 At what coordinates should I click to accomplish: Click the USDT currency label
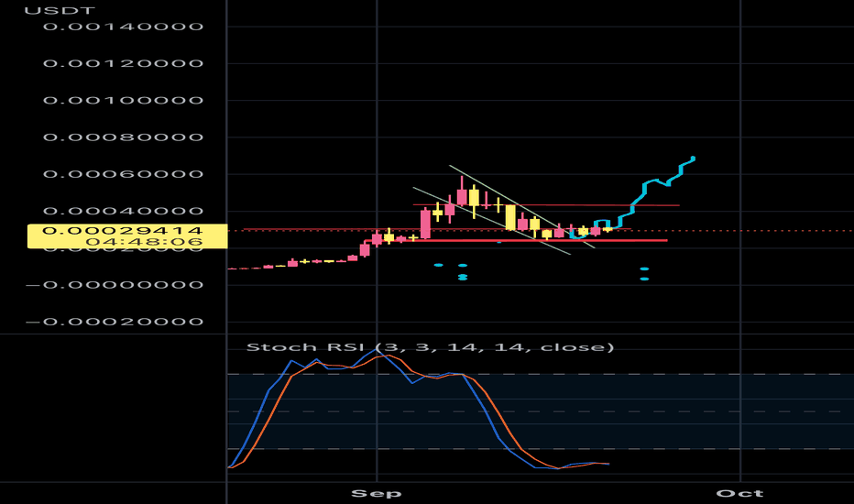[x=60, y=10]
